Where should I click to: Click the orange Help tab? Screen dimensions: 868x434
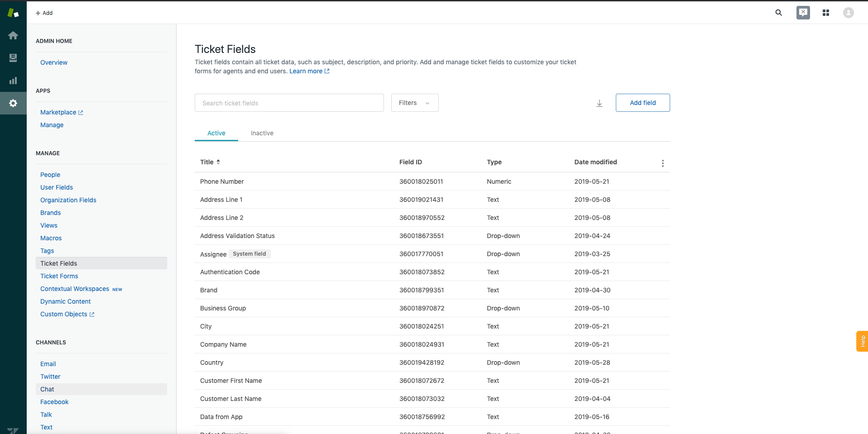pos(862,341)
